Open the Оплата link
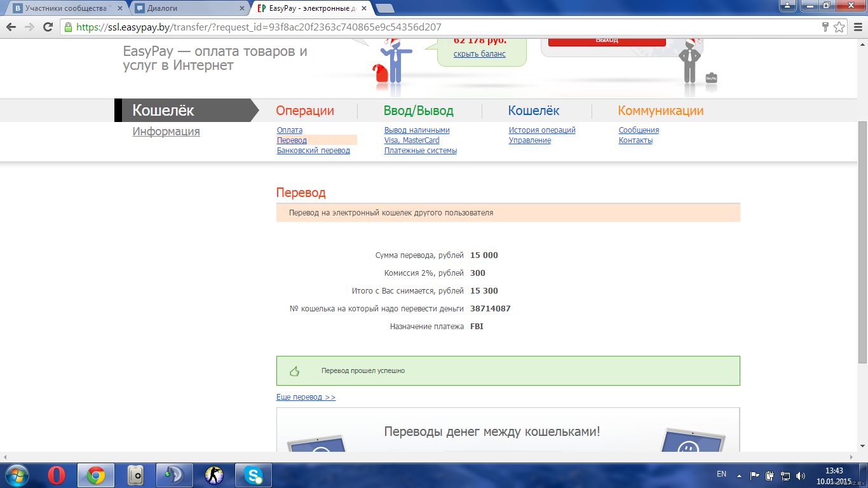Viewport: 868px width, 488px height. click(290, 130)
